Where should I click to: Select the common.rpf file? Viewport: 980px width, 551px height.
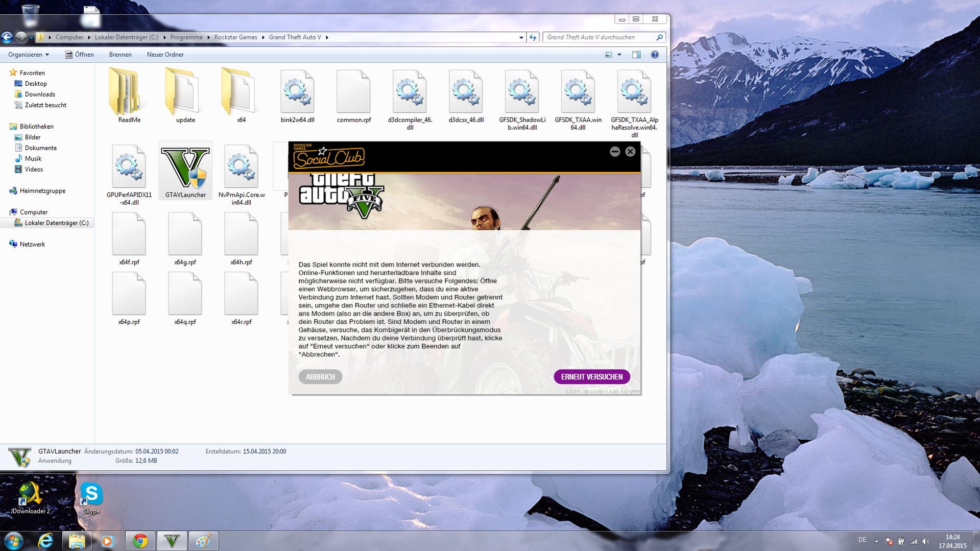click(353, 96)
